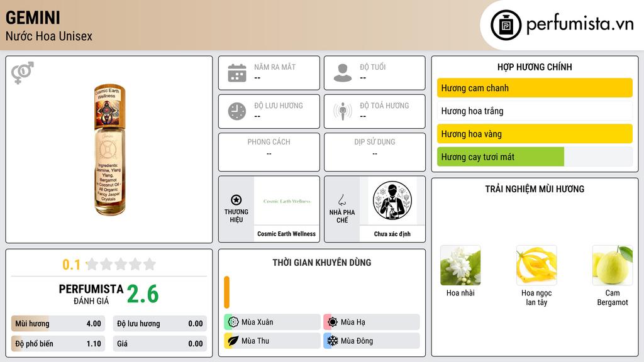
Task: Open the Cam Bergamot note thumbnail
Action: point(613,265)
